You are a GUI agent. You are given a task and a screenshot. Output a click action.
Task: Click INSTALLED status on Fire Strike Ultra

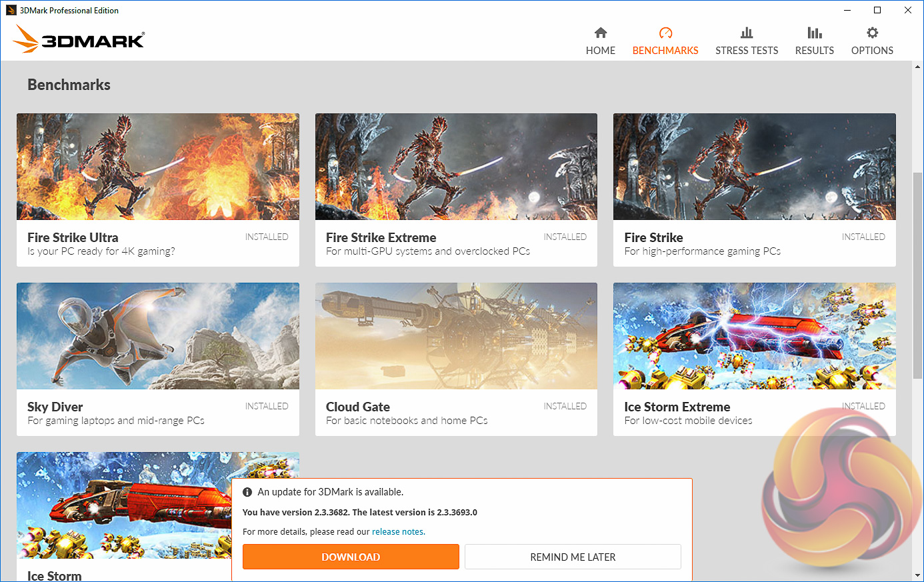pos(267,237)
